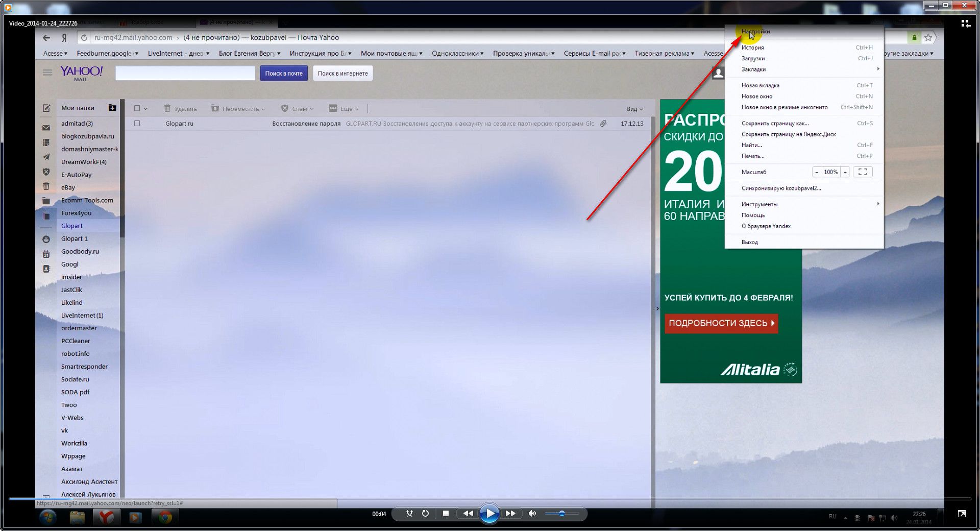This screenshot has height=531, width=980.
Task: Click the Yahoo Mail logo
Action: [x=82, y=73]
